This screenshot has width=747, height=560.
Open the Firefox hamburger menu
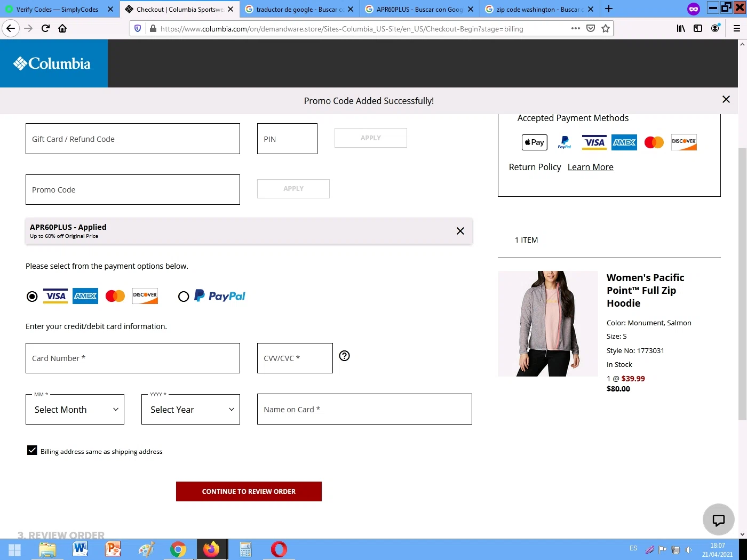pos(737,28)
